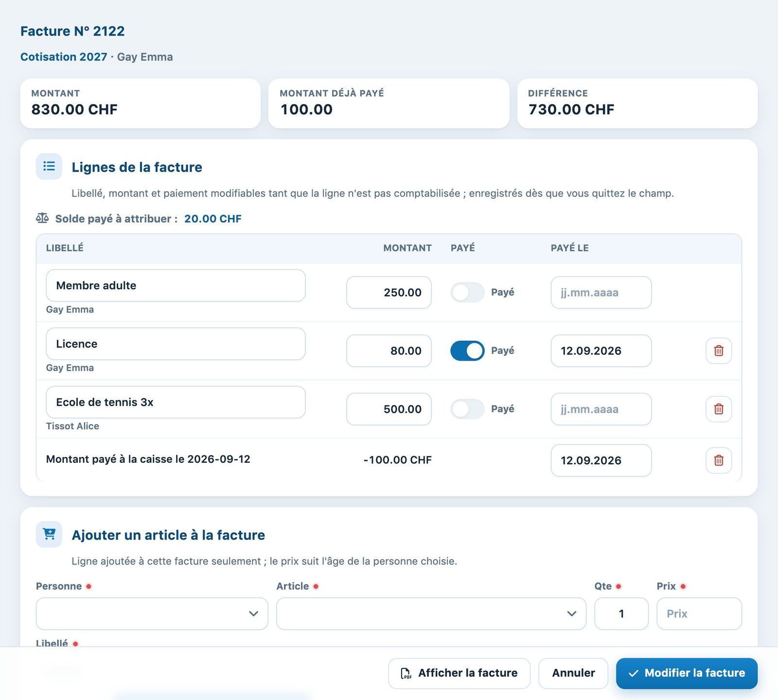The image size is (778, 700).
Task: Click the cart icon beside Ajouter un article
Action: tap(49, 534)
